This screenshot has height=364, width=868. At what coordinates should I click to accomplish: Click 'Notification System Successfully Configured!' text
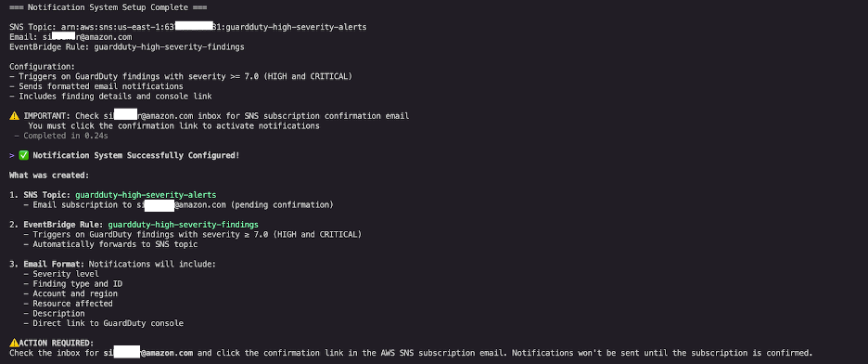[x=136, y=156]
